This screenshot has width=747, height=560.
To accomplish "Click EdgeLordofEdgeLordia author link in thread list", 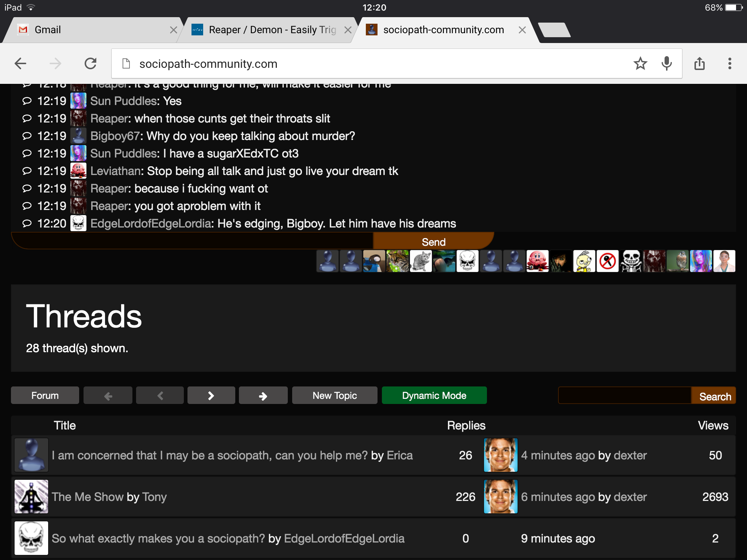I will tap(344, 538).
